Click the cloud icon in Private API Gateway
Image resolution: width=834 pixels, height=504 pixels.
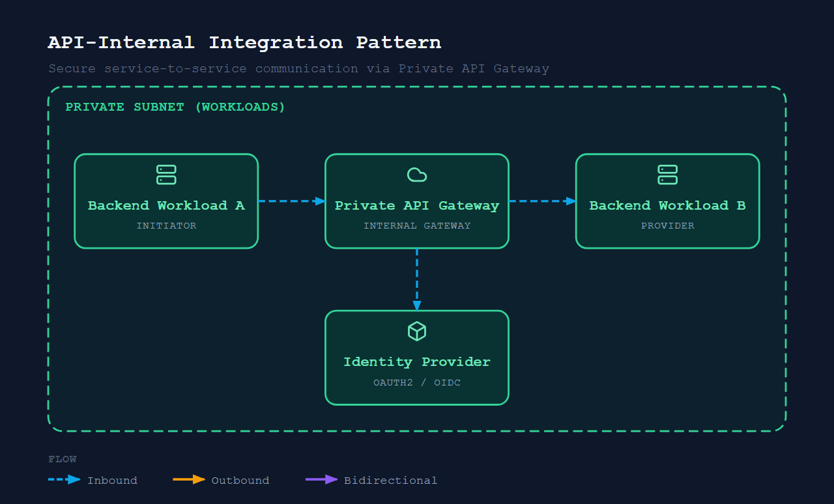(417, 175)
